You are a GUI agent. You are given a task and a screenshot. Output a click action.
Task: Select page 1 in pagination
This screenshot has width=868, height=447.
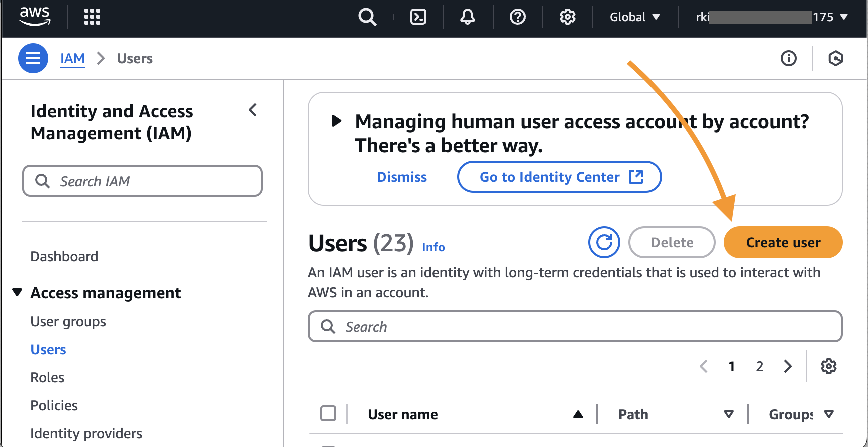tap(732, 366)
